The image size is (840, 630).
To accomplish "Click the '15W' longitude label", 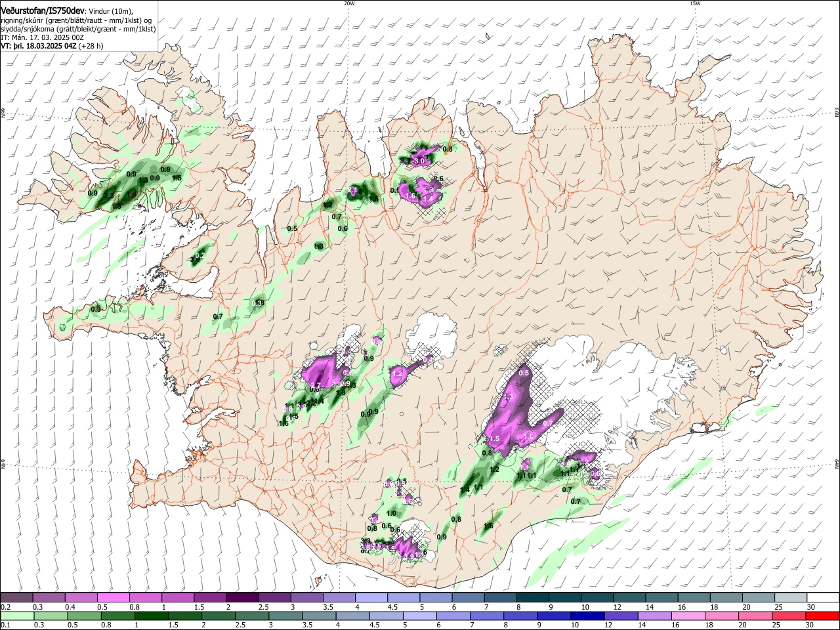I will (x=695, y=3).
